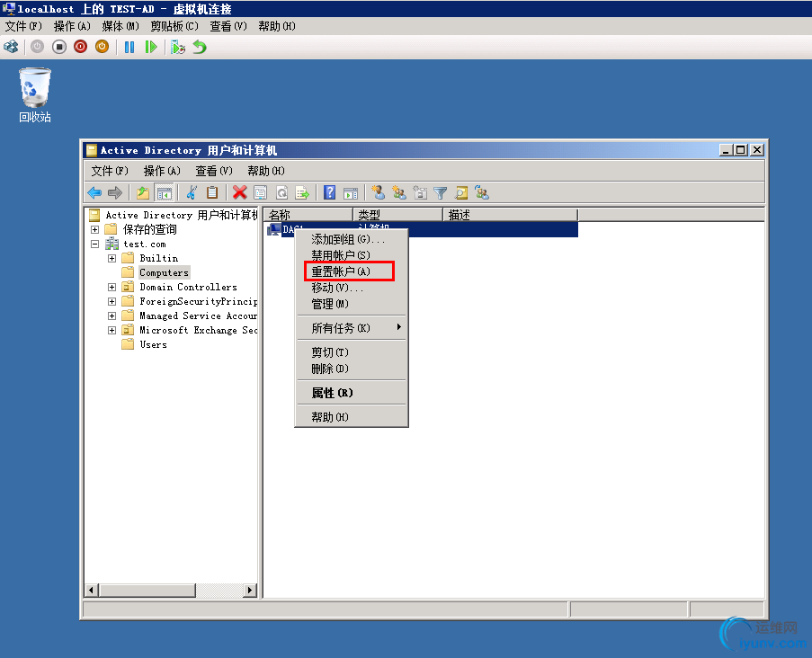Create new organizational unit icon
Image resolution: width=812 pixels, height=658 pixels.
point(420,193)
